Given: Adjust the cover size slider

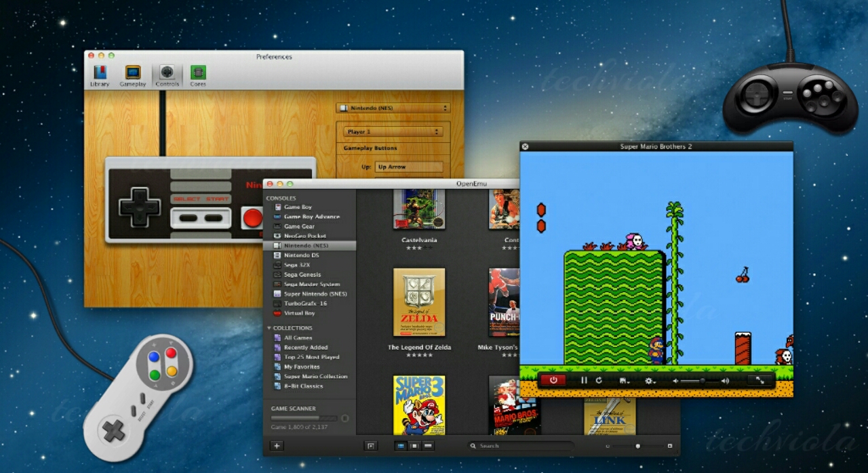Looking at the screenshot, I should (x=637, y=446).
